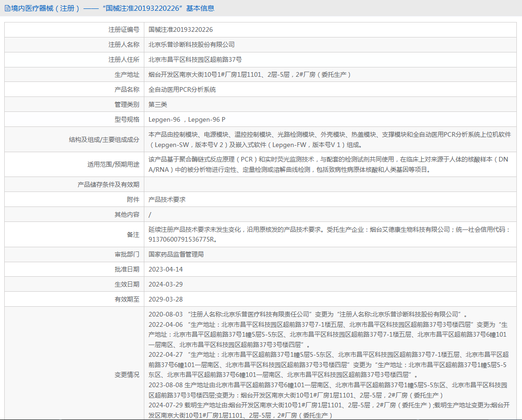The height and width of the screenshot is (420, 522).
Task: Select the registration number value 国械注准20193220226
Action: 180,29
